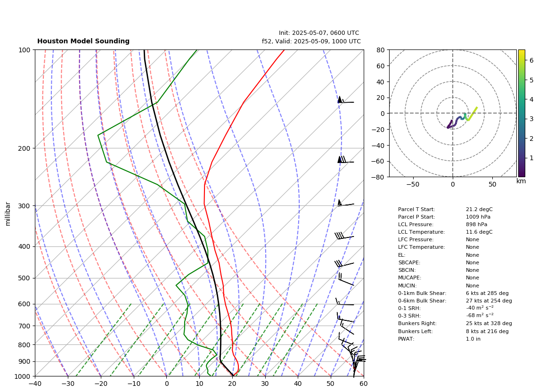Screen dimensions: 538x392
Task: Click the "898 hPa" value
Action: [x=476, y=224]
